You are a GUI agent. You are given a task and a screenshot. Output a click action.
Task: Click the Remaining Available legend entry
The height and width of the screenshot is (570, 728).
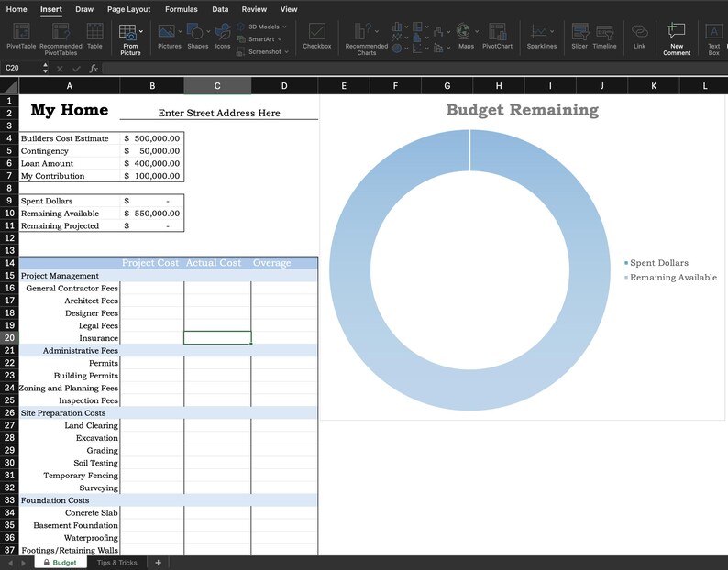(x=671, y=278)
